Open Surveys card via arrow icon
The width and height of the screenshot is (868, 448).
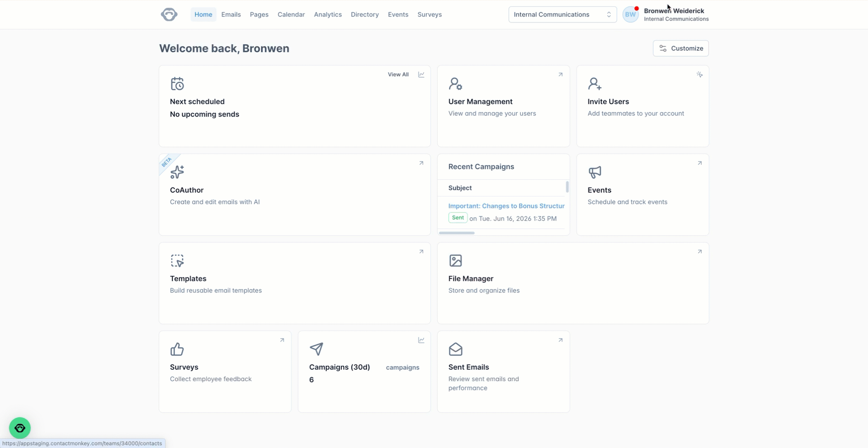pyautogui.click(x=282, y=340)
